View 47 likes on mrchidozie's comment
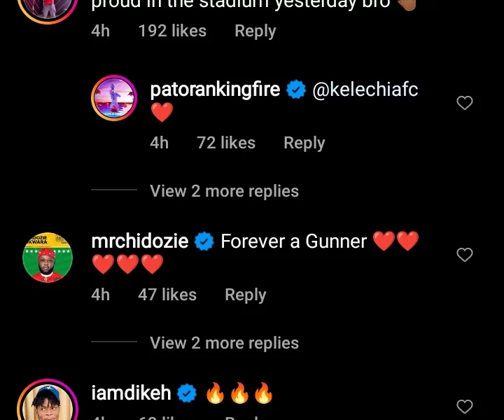The image size is (504, 420). 167,295
